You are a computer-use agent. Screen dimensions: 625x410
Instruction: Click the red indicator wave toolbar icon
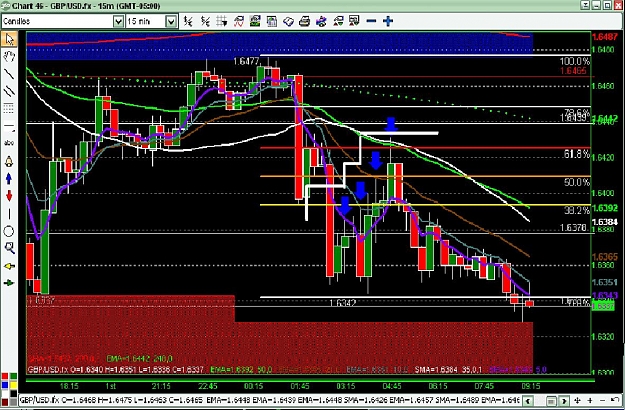pyautogui.click(x=238, y=21)
